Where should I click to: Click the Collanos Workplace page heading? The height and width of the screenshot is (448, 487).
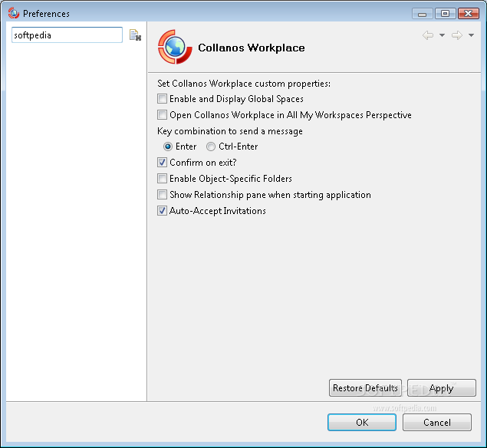tap(252, 48)
